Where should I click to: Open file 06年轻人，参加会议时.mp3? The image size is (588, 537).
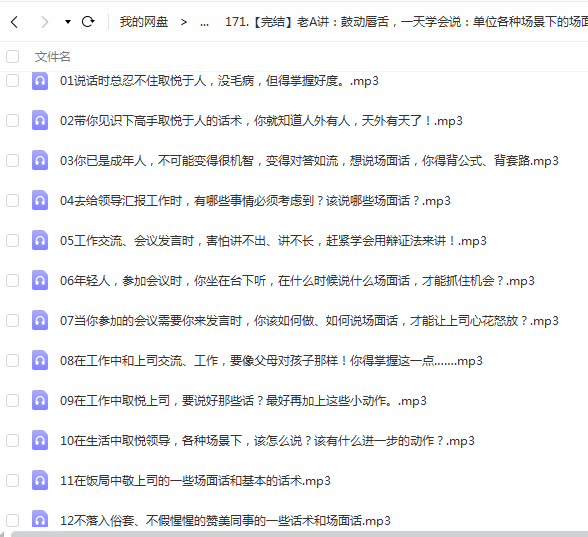297,281
